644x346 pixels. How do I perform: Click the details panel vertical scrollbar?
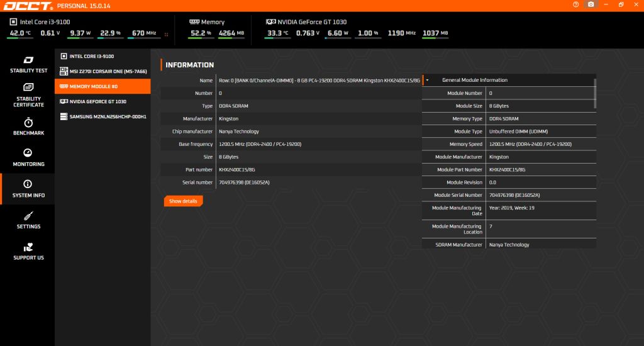coord(595,93)
